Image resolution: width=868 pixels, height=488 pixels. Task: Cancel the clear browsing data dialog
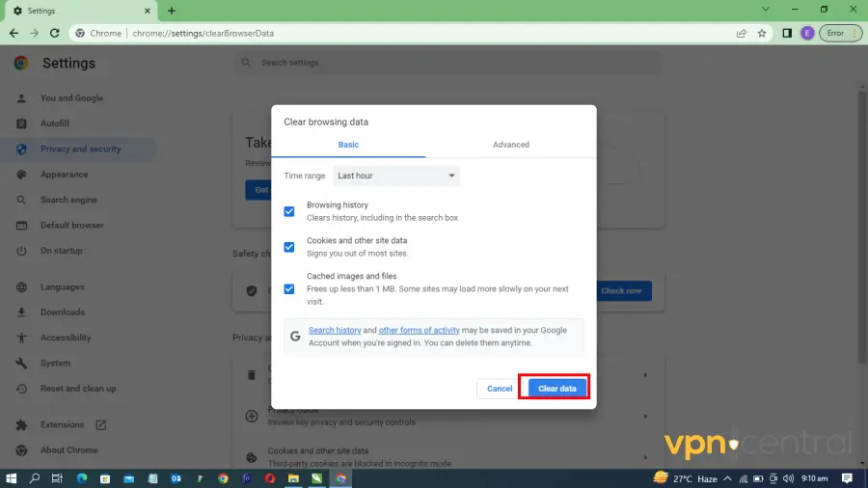[500, 389]
